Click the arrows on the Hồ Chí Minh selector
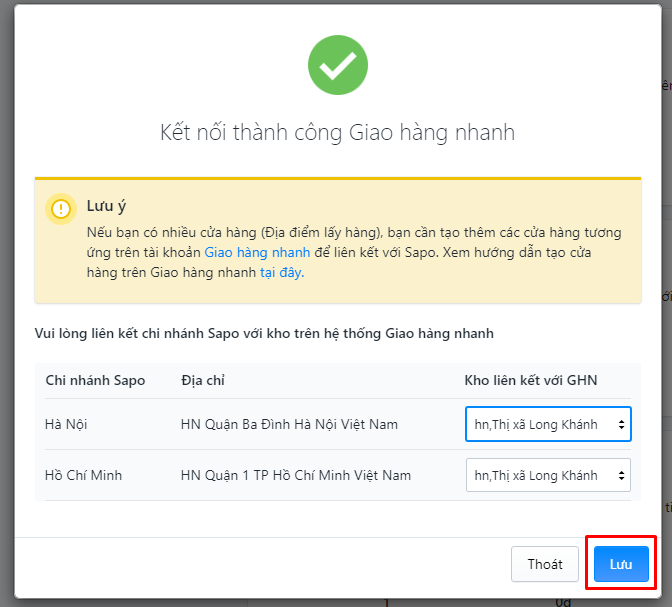This screenshot has height=607, width=672. (x=621, y=475)
